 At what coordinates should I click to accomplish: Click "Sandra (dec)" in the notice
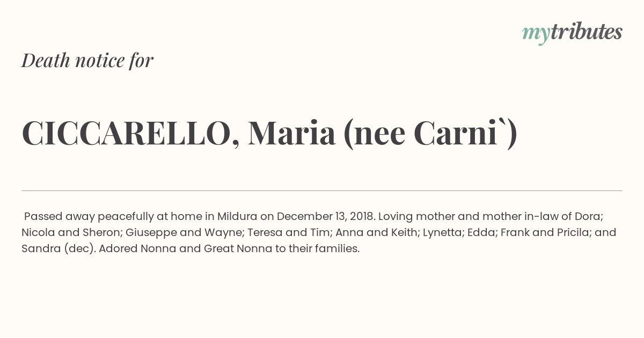pos(57,249)
